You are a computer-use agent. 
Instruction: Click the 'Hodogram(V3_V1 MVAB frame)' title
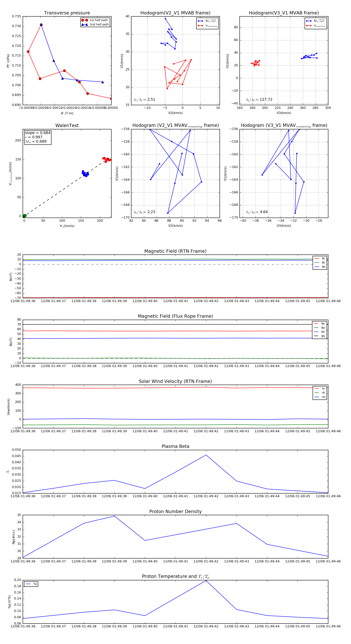pos(284,13)
